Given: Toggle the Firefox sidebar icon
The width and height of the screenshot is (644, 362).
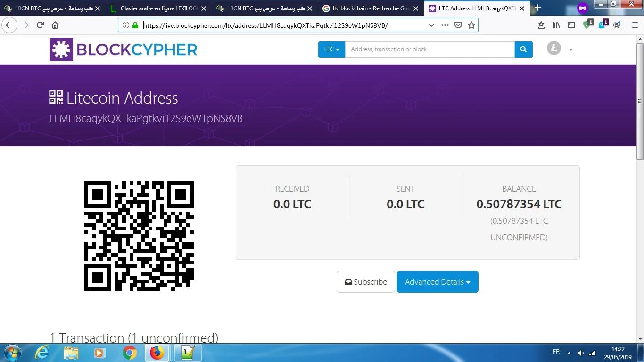Looking at the screenshot, I should point(571,25).
